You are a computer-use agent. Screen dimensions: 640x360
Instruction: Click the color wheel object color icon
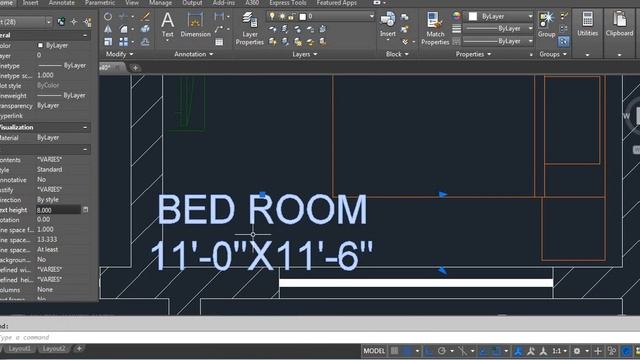pyautogui.click(x=456, y=16)
